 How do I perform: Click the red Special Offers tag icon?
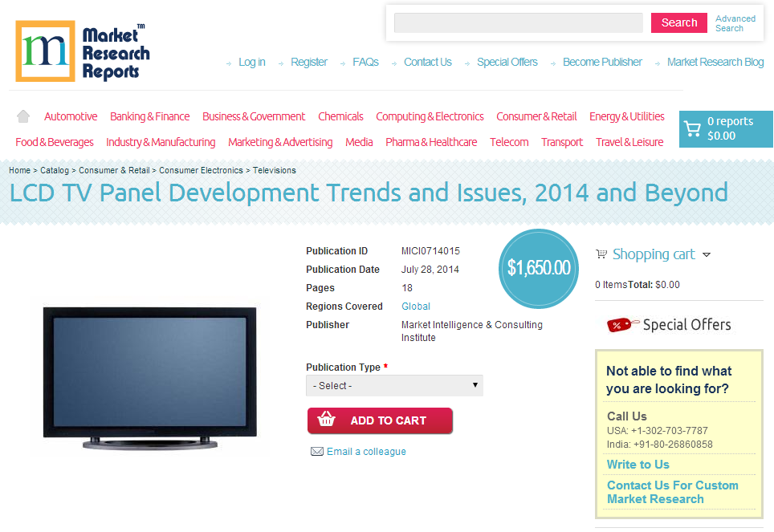point(622,325)
